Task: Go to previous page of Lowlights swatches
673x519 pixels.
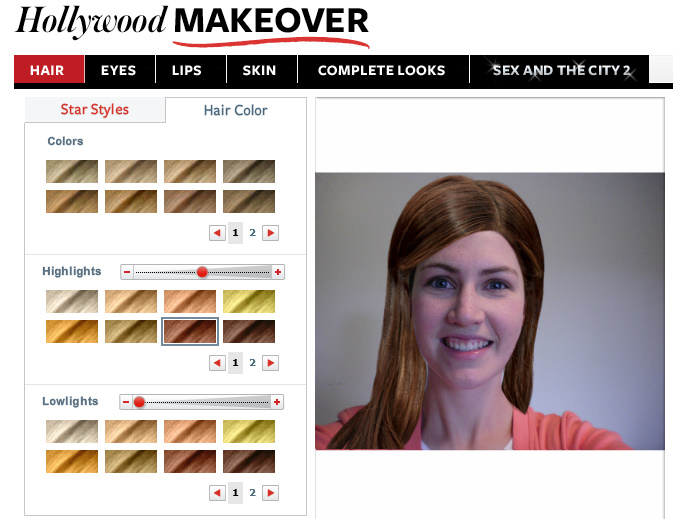Action: click(217, 493)
